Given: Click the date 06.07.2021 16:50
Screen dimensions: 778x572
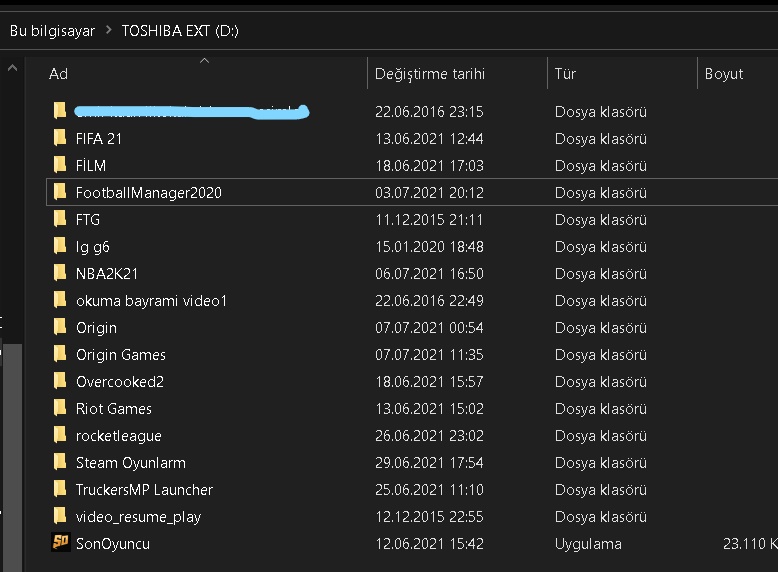Looking at the screenshot, I should [429, 274].
